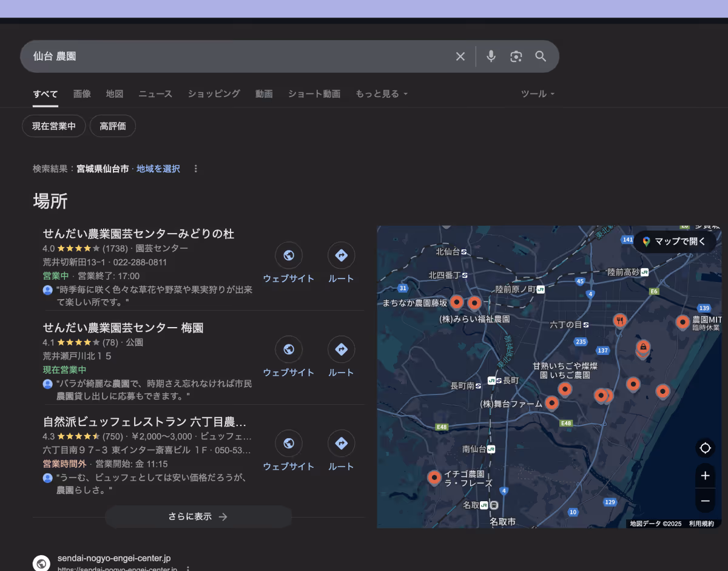The image size is (728, 571).
Task: Switch to 地図 tab
Action: (x=115, y=94)
